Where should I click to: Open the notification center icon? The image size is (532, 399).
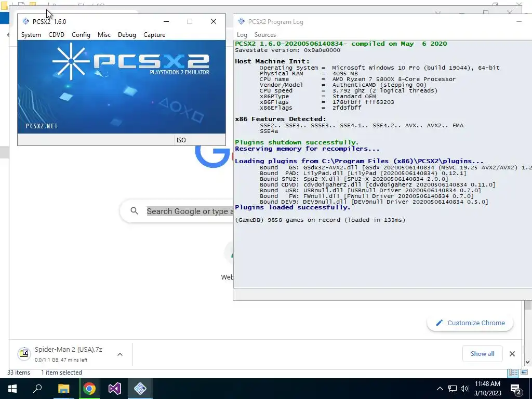[x=516, y=389]
